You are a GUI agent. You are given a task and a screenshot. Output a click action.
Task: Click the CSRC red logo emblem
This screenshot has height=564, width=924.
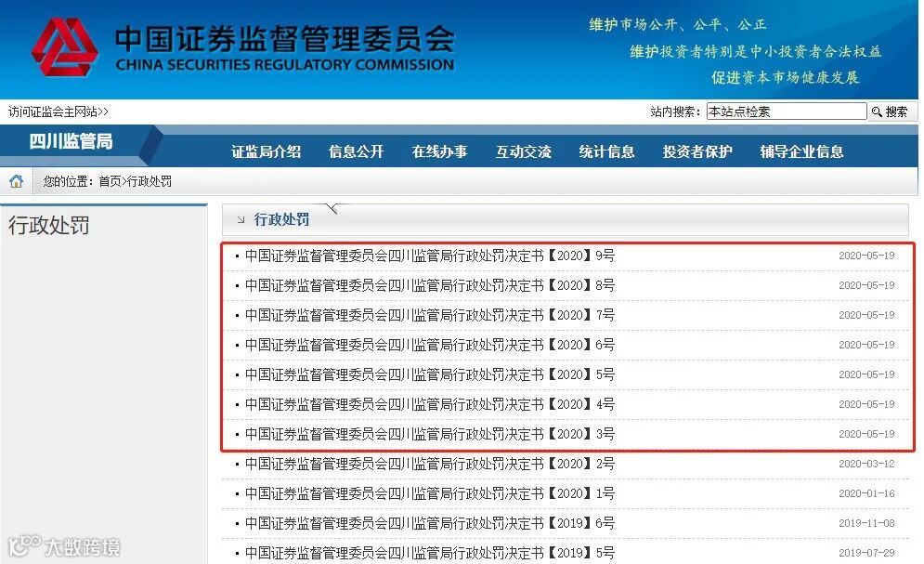click(x=64, y=47)
